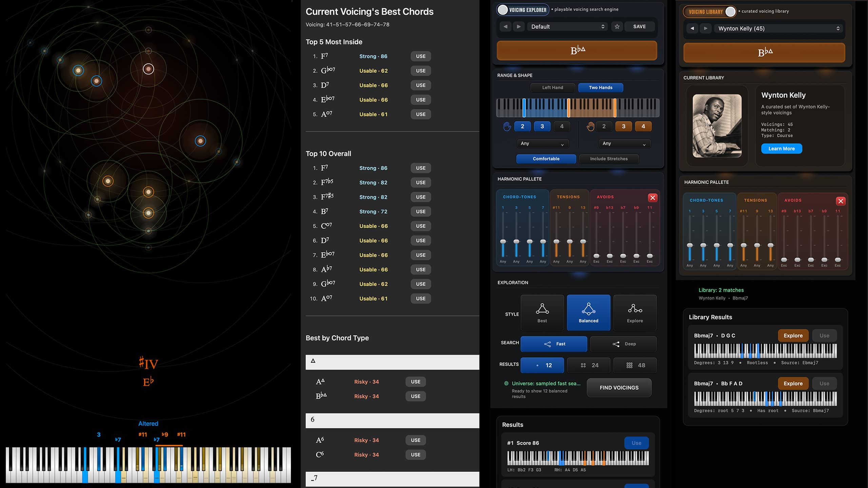Use A°7 in Top 10 Overall
The image size is (868, 488).
[x=421, y=299]
